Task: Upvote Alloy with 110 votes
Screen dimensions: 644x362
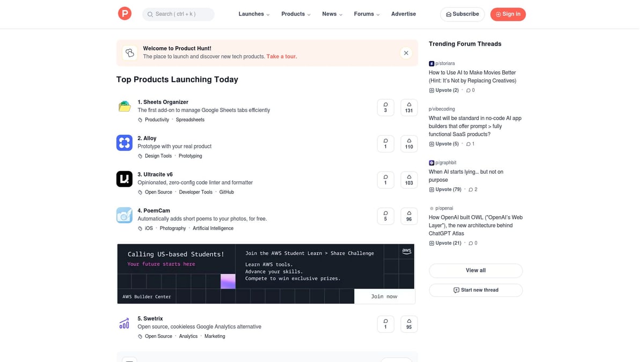Action: (x=409, y=144)
